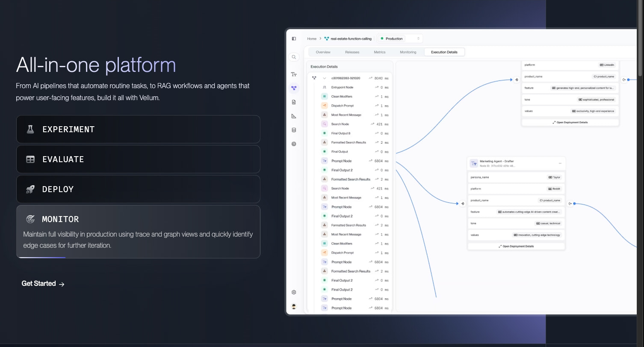The width and height of the screenshot is (644, 347).
Task: Click the persona_name field label
Action: (x=480, y=177)
